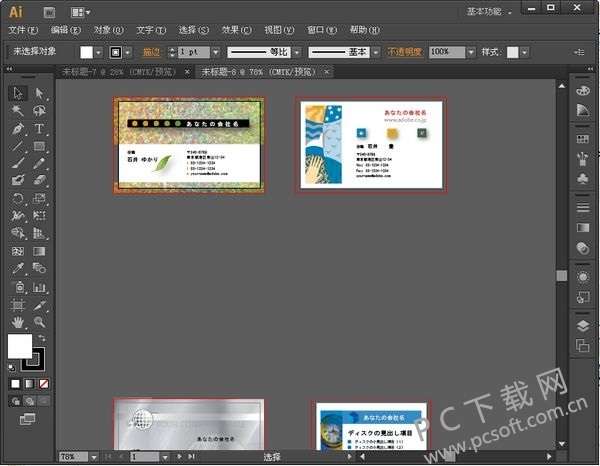Reset to default fill and stroke
The height and width of the screenshot is (466, 600).
(12, 368)
